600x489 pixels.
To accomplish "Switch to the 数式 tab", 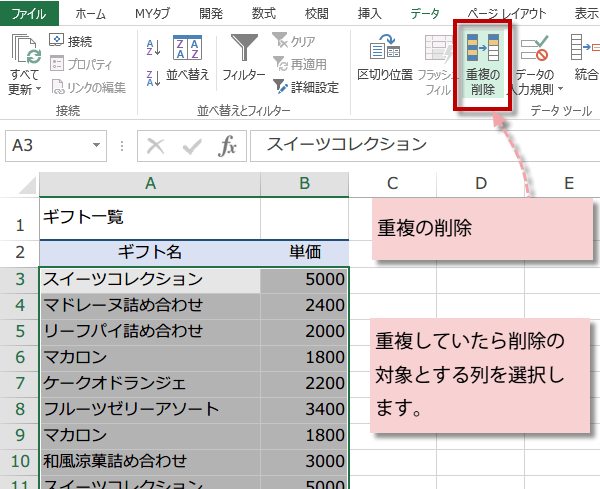I will 264,14.
